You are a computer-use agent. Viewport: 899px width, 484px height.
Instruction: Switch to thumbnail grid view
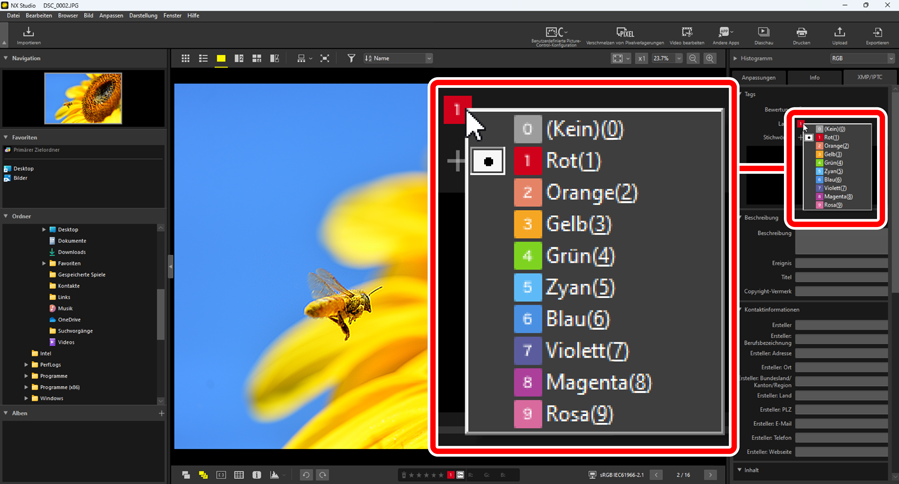click(185, 59)
